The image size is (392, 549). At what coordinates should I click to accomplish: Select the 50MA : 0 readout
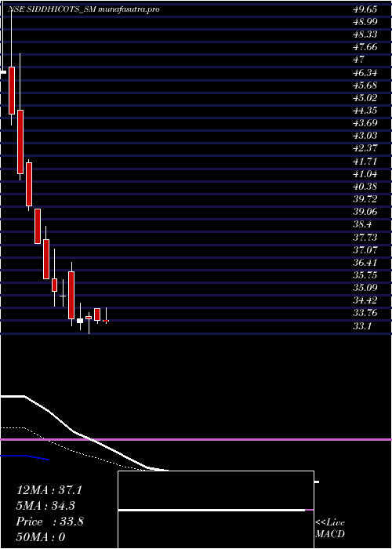(x=41, y=537)
